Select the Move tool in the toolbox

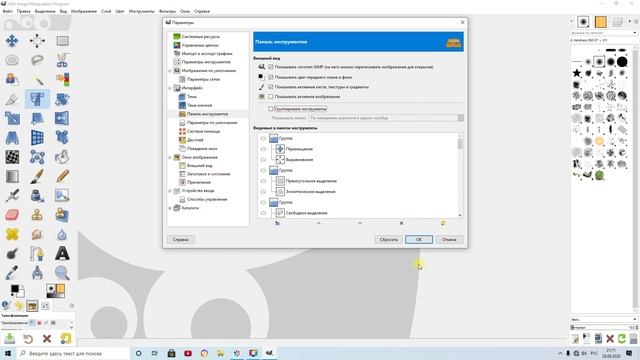coord(12,41)
